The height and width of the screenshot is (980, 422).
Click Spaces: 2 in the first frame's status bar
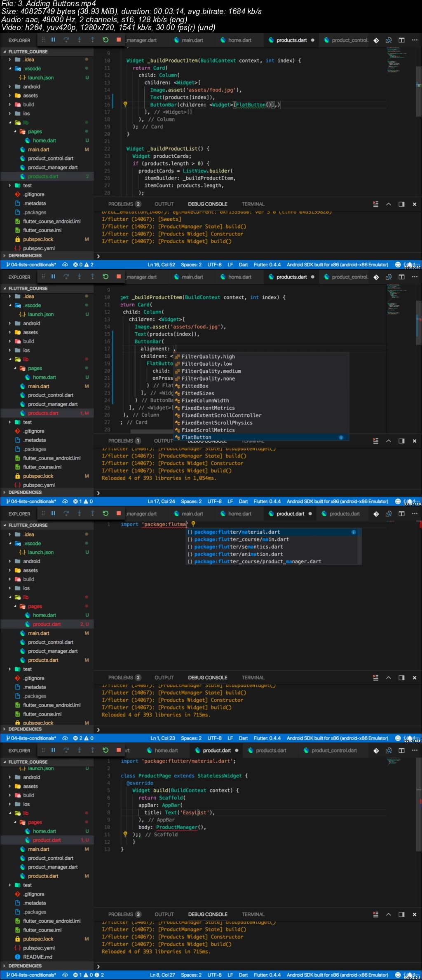coord(191,265)
